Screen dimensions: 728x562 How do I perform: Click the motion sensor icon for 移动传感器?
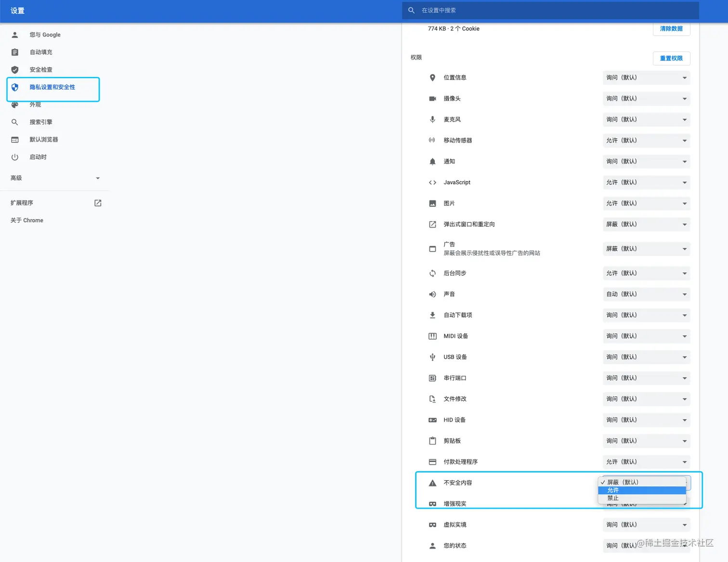pos(432,140)
